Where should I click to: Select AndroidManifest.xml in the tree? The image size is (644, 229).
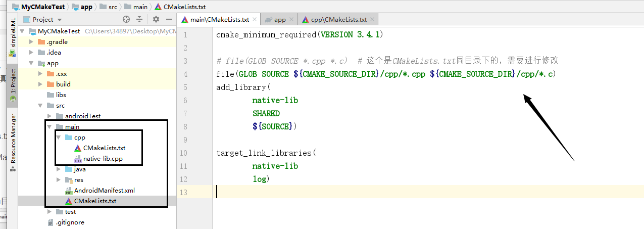point(104,191)
